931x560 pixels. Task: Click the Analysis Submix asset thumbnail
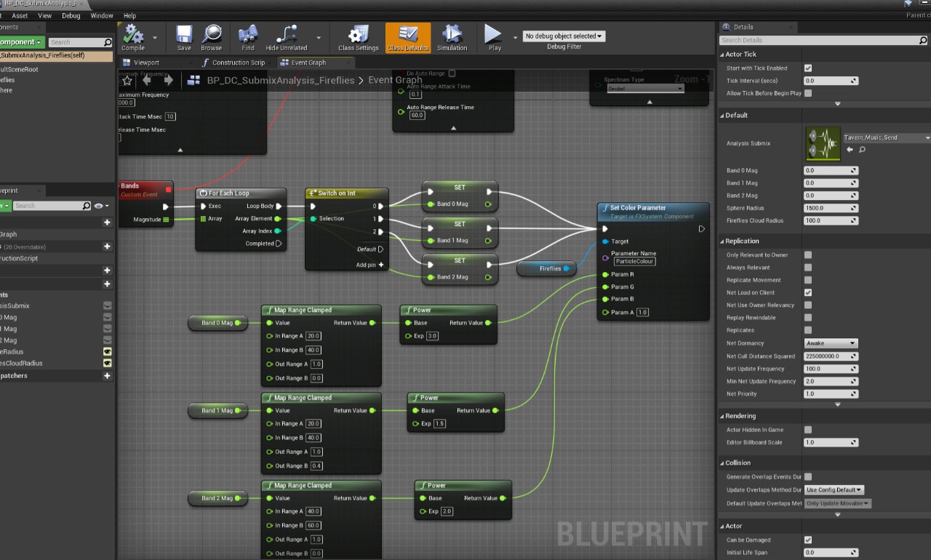click(823, 144)
